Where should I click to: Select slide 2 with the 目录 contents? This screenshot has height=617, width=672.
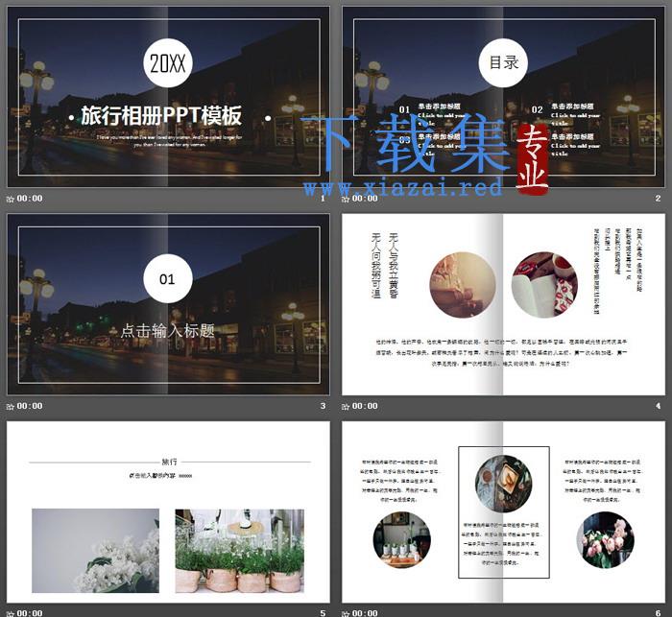pos(504,96)
